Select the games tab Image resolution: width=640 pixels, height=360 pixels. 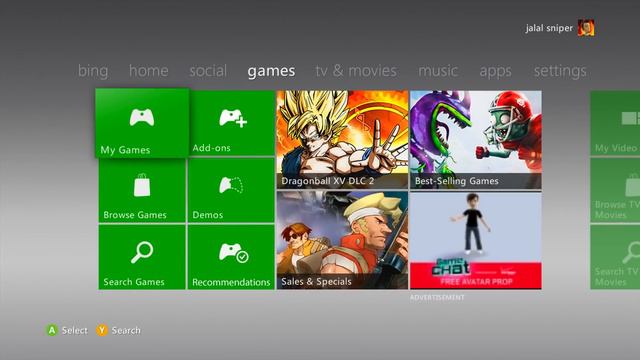(x=271, y=71)
